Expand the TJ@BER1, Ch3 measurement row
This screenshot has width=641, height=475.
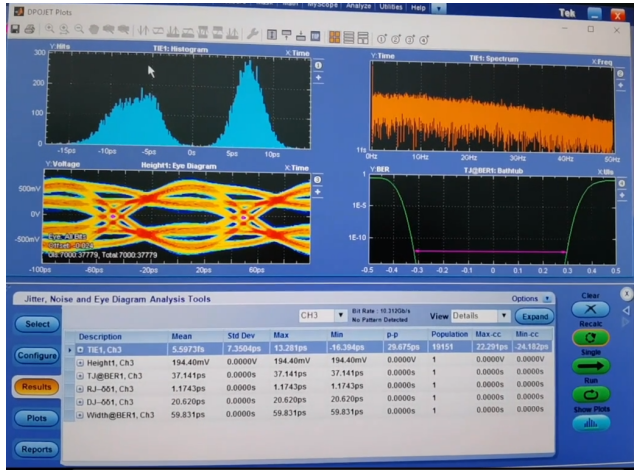81,375
